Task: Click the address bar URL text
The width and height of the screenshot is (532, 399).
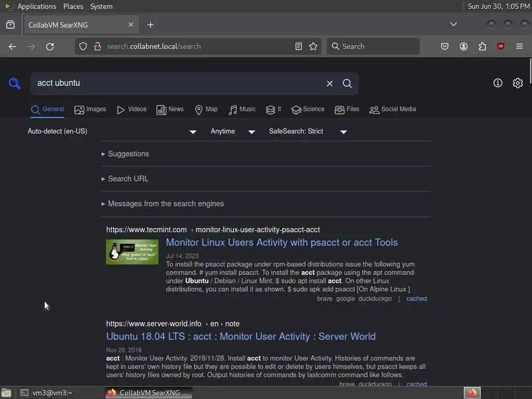Action: (x=154, y=46)
